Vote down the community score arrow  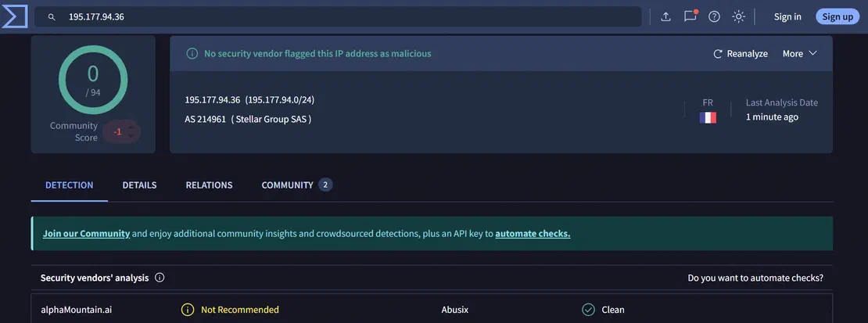(x=131, y=136)
